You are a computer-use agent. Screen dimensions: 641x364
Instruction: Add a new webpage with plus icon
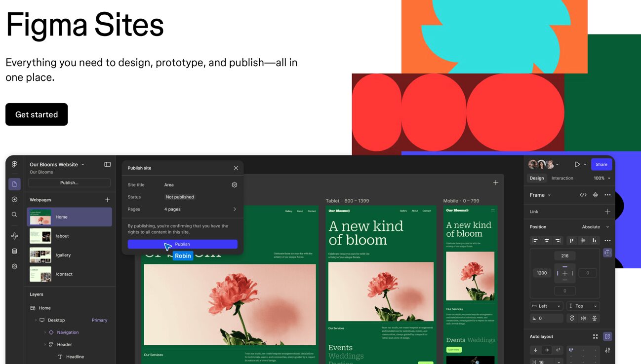pos(107,200)
